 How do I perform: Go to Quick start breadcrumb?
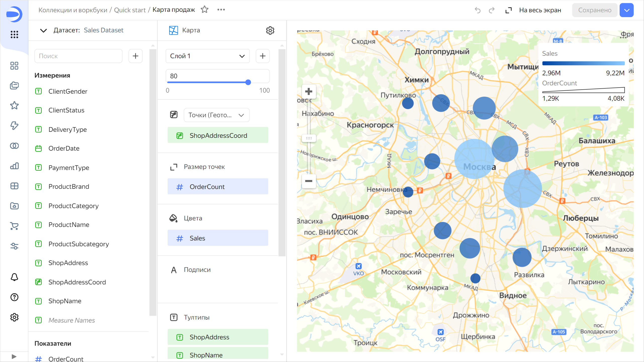pyautogui.click(x=130, y=10)
